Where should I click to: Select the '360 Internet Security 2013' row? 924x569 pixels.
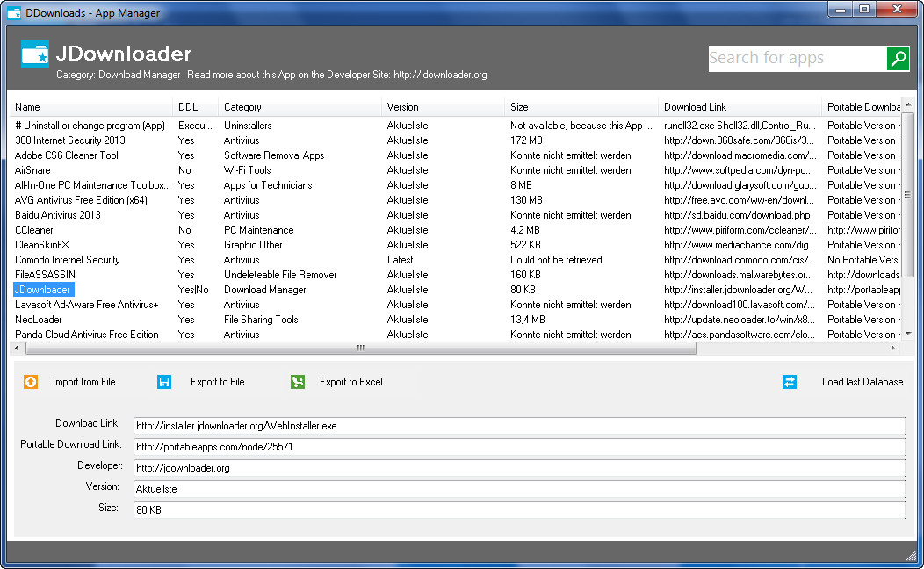coord(456,140)
